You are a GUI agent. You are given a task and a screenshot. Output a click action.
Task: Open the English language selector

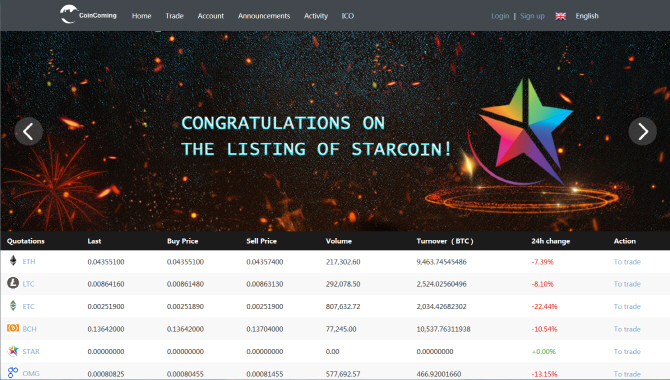click(587, 16)
